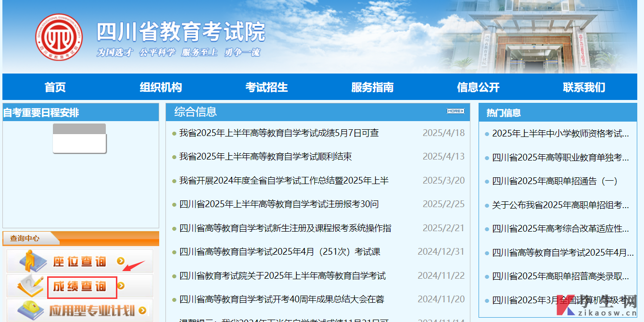Open 考试招生 navigation menu
Image resolution: width=644 pixels, height=322 pixels.
click(267, 87)
